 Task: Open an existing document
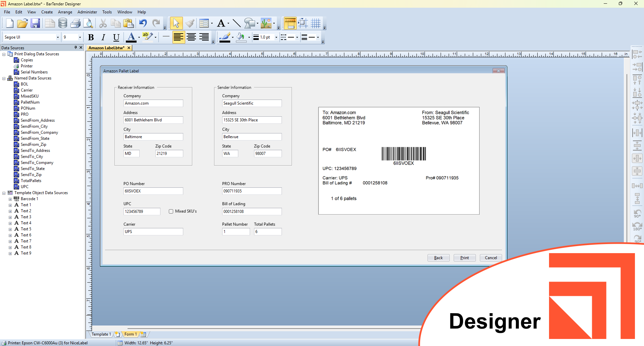click(22, 23)
